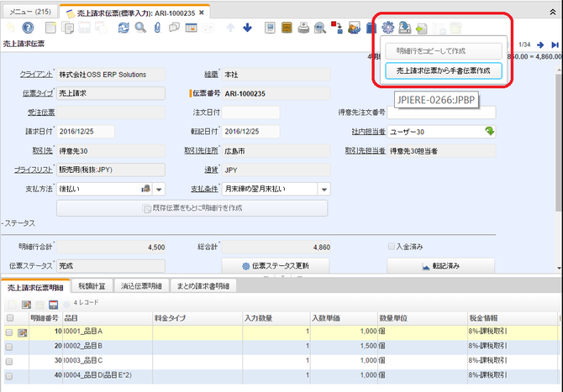Click the New Record toolbar icon
This screenshot has height=392, width=563.
tap(50, 28)
